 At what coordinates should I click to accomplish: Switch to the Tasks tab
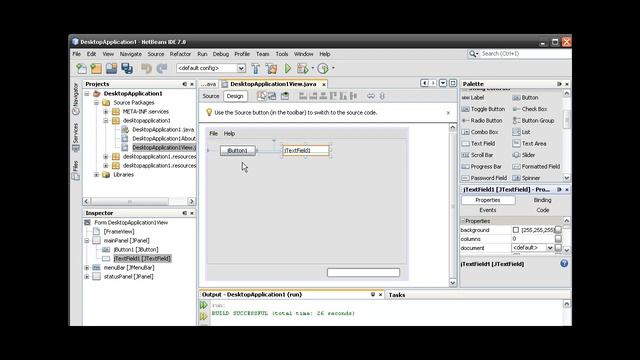click(397, 295)
